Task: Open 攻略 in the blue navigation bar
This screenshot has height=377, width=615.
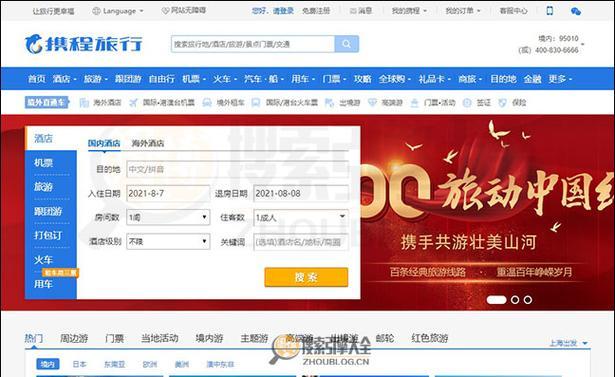Action: (362, 79)
